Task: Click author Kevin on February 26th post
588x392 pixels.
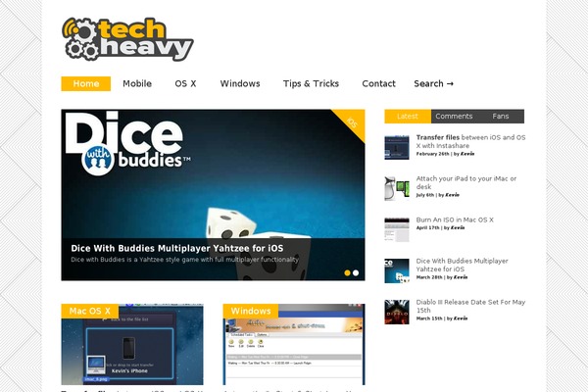Action: 467,154
